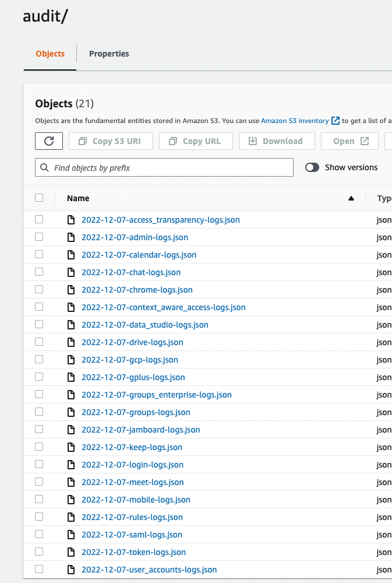The width and height of the screenshot is (392, 583).
Task: Click the Download button
Action: click(x=277, y=141)
